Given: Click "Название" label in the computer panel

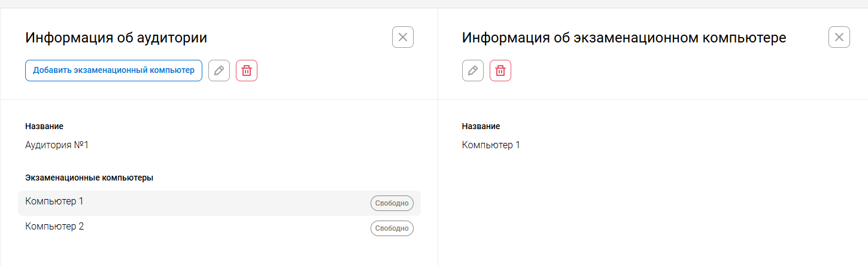Looking at the screenshot, I should (x=481, y=126).
